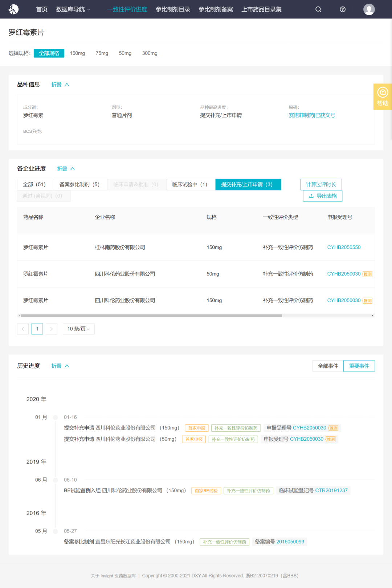Click the yellow 帮助 floating widget

pos(383,97)
